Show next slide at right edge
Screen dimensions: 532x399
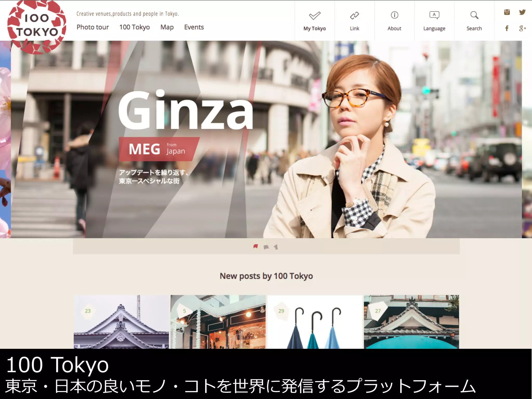(527, 139)
